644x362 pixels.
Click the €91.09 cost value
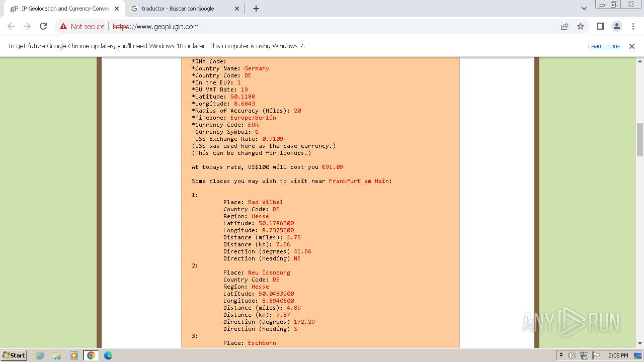[332, 167]
